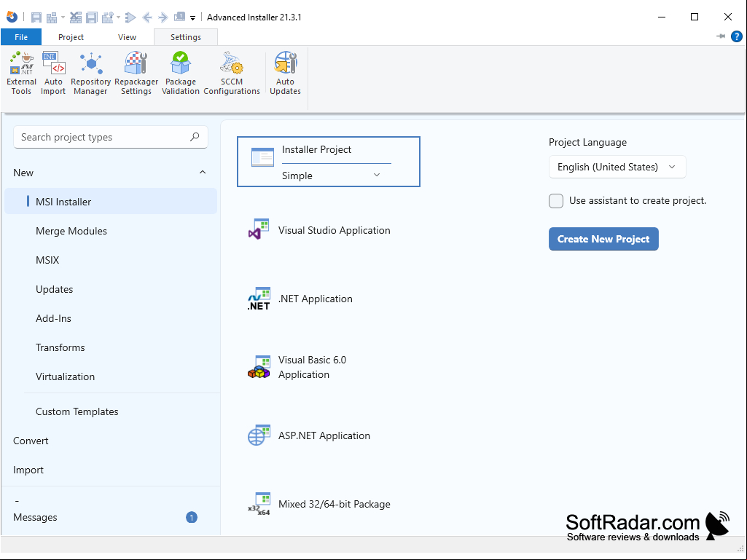
Task: Select the Installer Project icon
Action: [x=262, y=157]
